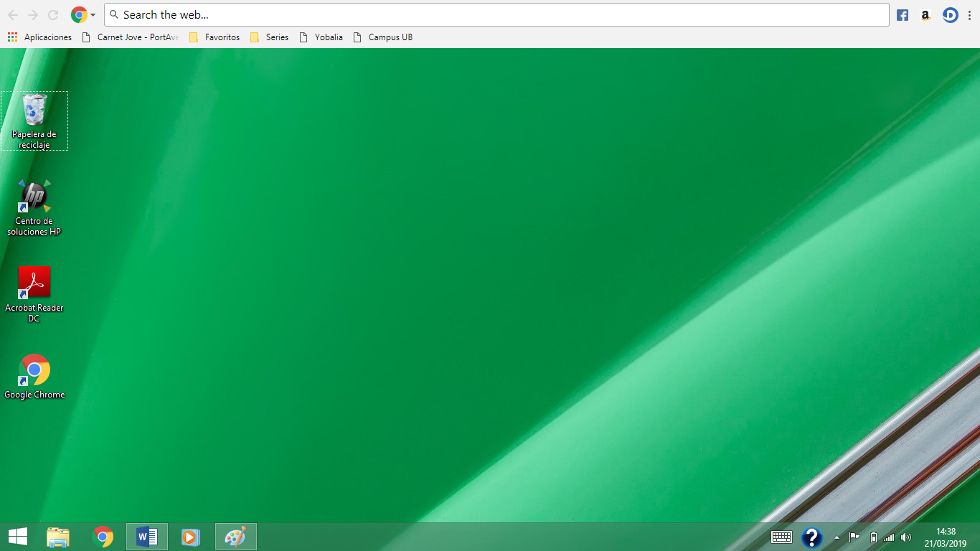Click the Chrome logo in the address bar
The height and width of the screenshot is (551, 980).
pos(79,15)
